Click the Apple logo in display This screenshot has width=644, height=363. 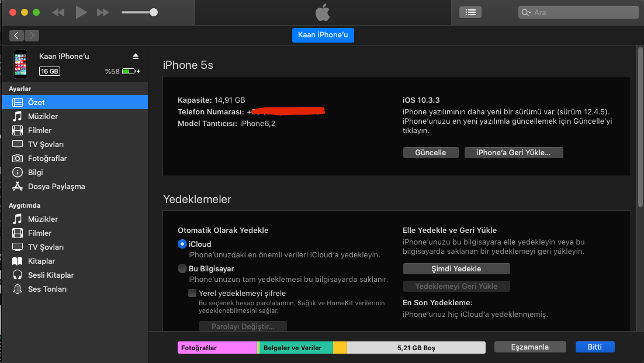coord(323,12)
